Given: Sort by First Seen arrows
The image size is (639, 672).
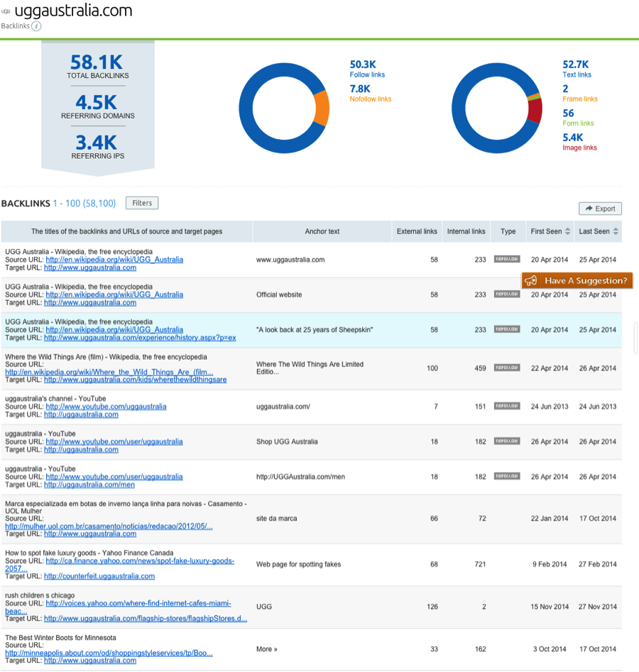Looking at the screenshot, I should point(567,231).
